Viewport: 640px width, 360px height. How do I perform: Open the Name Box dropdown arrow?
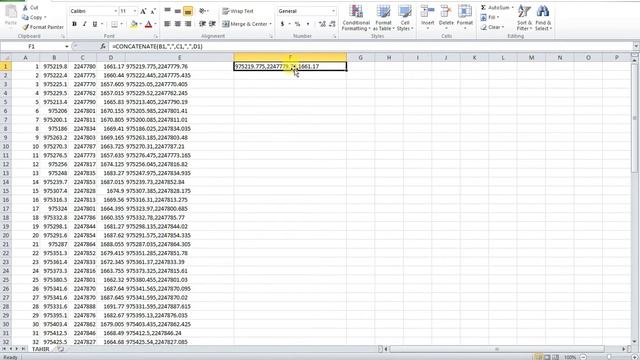coord(67,47)
